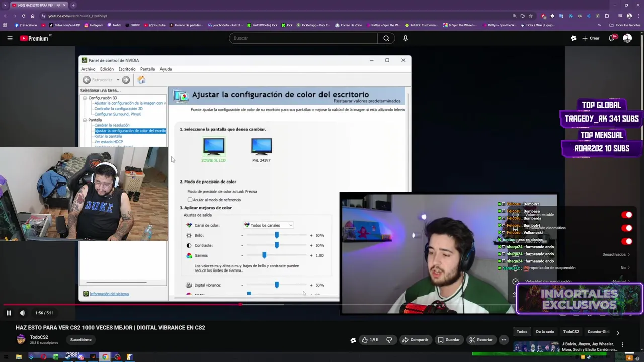Open Retroceder history dropdown arrow
Viewport: 644px width, 362px height.
[x=118, y=80]
